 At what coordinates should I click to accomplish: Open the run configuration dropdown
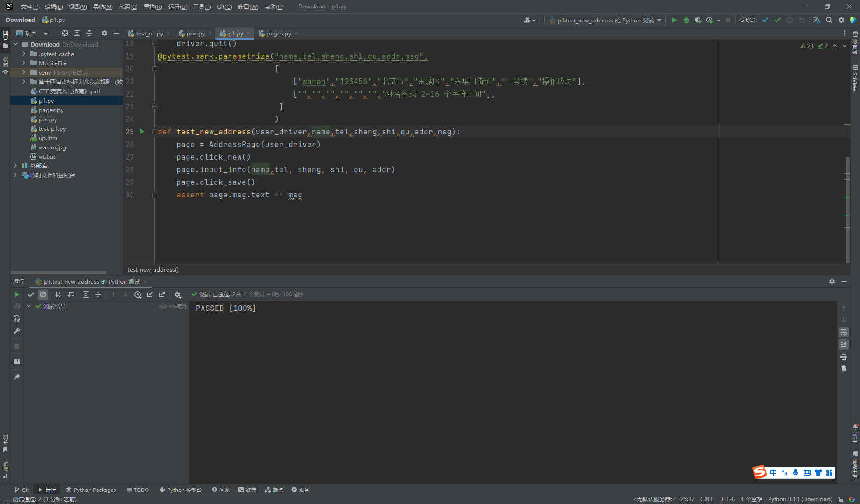tap(605, 20)
